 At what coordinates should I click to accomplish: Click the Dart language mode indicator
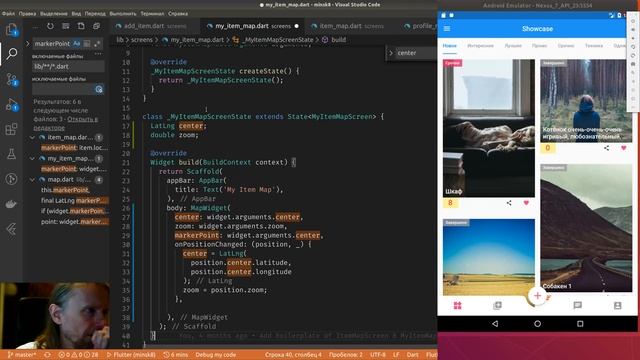pyautogui.click(x=412, y=355)
